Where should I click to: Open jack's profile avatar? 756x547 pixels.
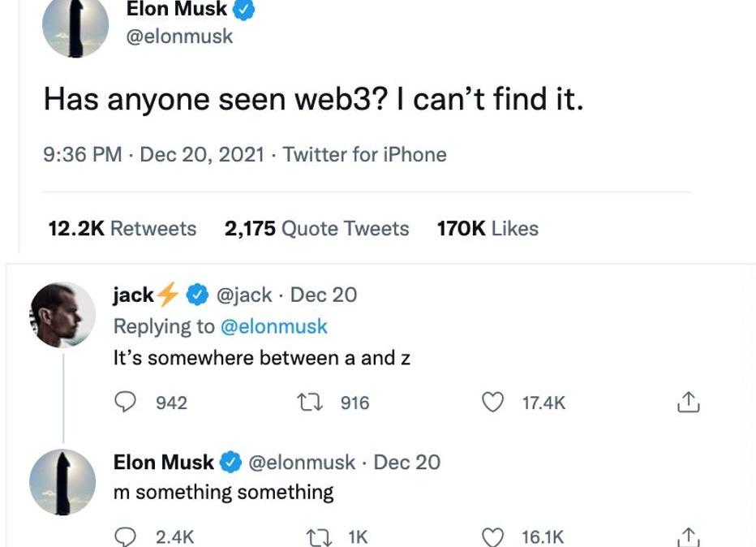62,315
